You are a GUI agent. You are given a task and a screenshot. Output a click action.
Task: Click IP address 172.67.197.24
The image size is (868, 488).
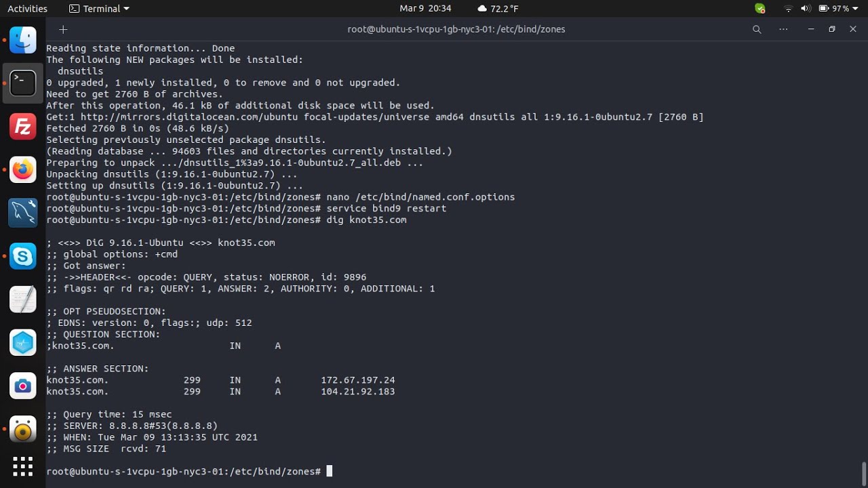(358, 380)
